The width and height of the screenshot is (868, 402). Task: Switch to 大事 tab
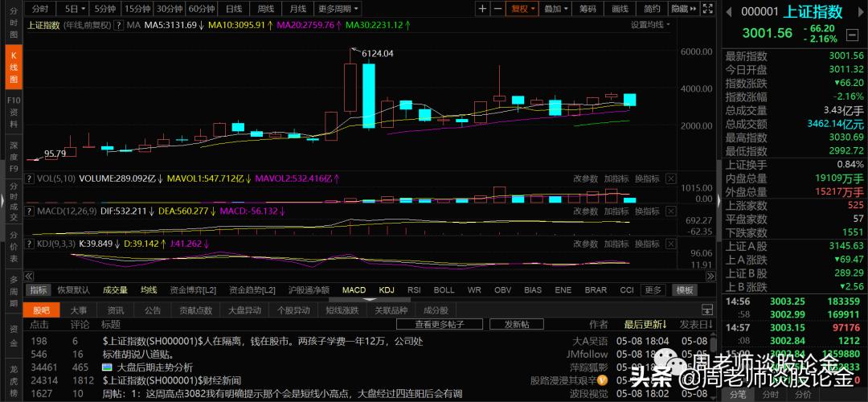click(78, 310)
